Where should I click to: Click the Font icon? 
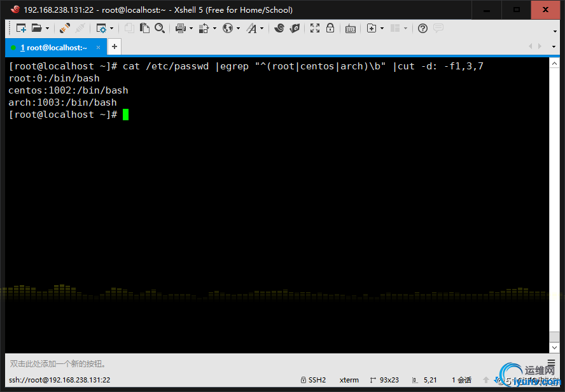click(x=251, y=28)
